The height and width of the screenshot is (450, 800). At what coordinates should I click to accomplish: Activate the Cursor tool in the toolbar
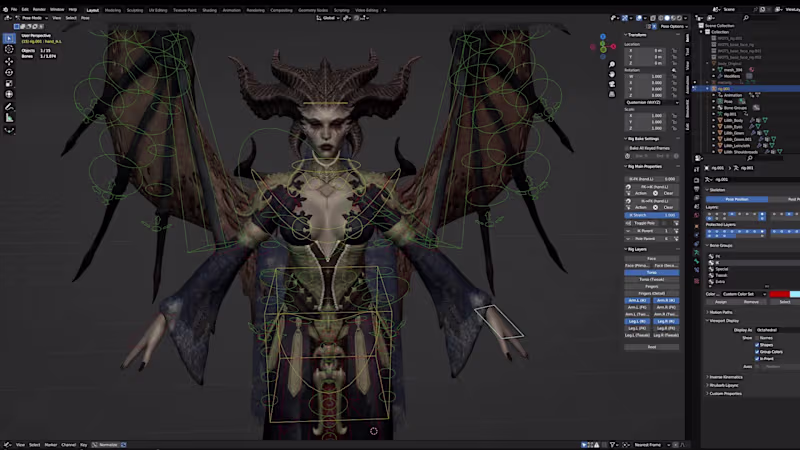point(9,49)
